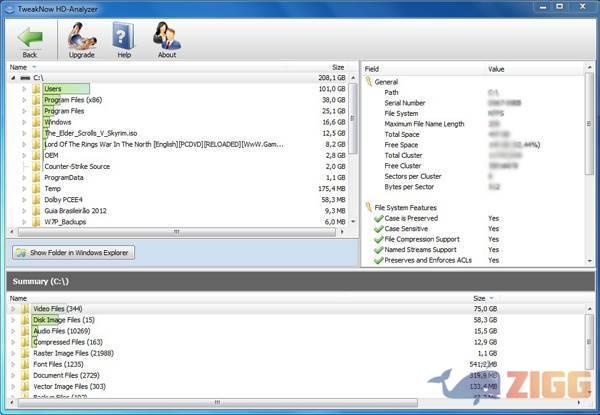
Task: Click the General section key icon
Action: click(x=369, y=81)
